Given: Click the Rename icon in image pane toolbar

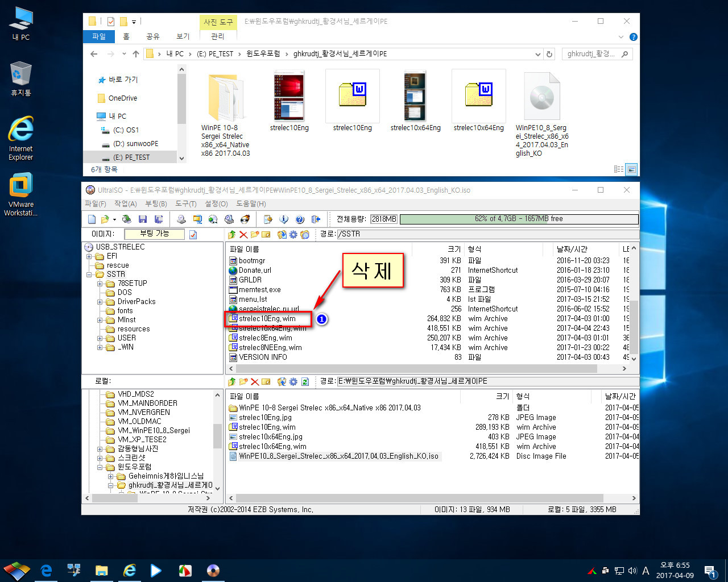Looking at the screenshot, I should pos(266,234).
